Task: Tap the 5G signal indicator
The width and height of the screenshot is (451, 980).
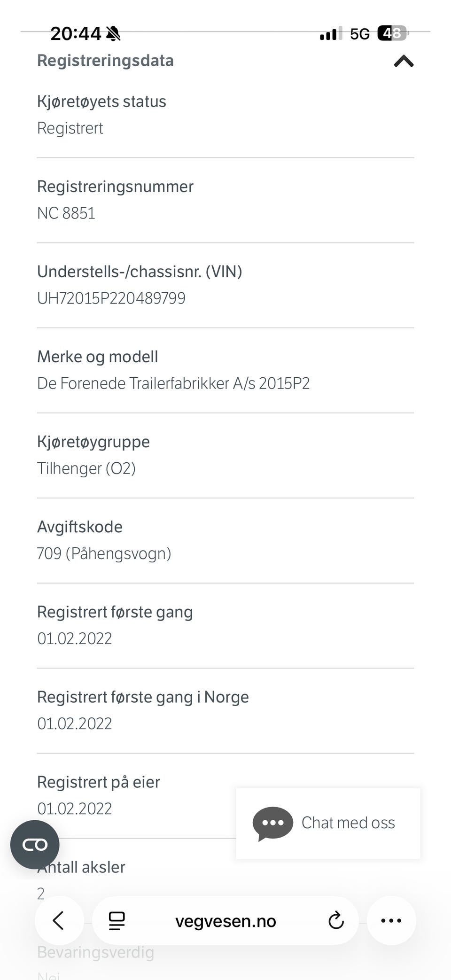Action: pyautogui.click(x=360, y=34)
